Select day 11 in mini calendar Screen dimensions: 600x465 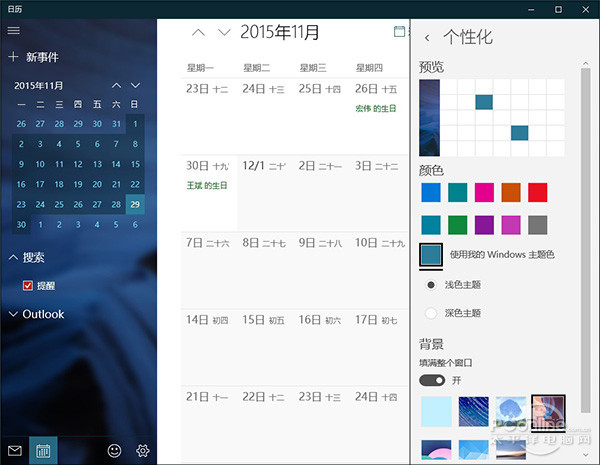click(59, 164)
